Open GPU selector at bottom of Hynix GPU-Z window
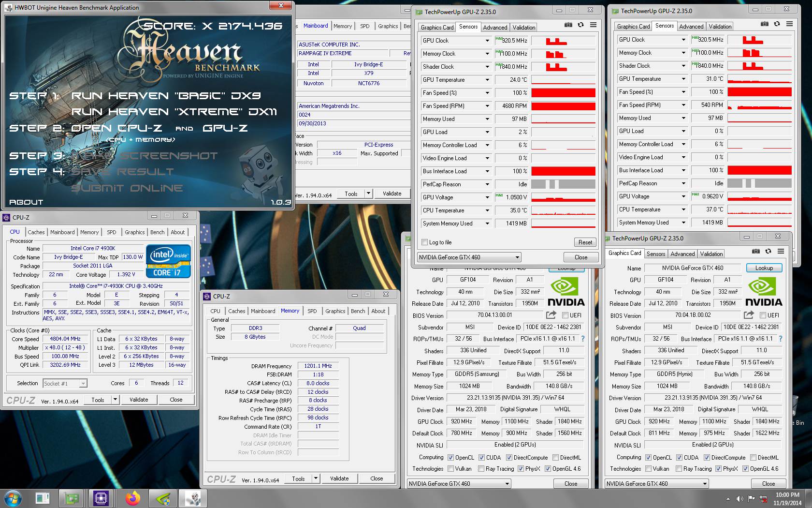This screenshot has height=508, width=812. (656, 483)
